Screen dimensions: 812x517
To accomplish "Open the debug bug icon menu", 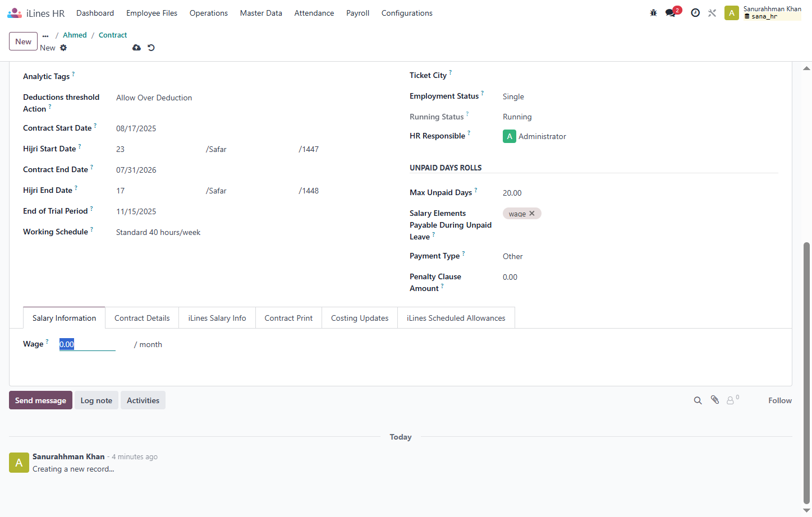I will point(653,13).
